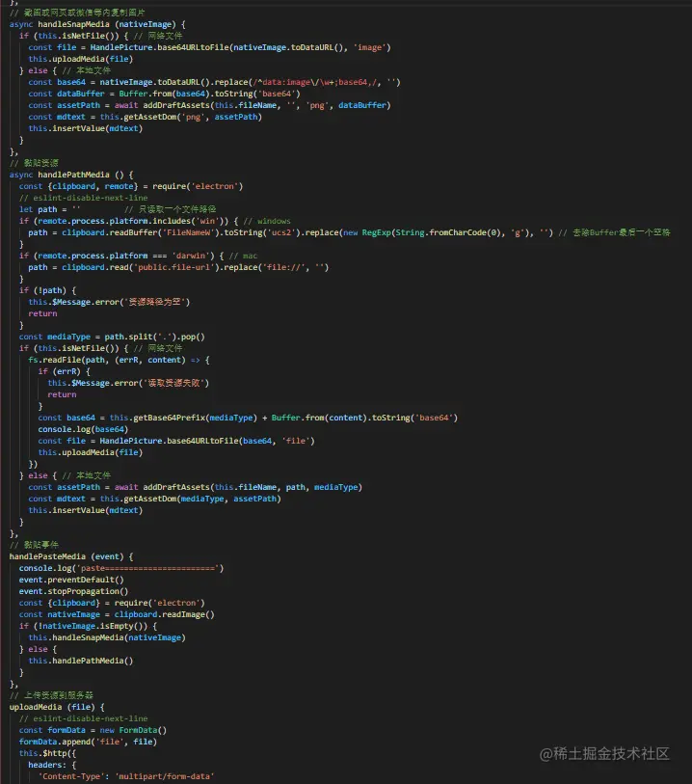Click the 'this.$http({' line

47,753
